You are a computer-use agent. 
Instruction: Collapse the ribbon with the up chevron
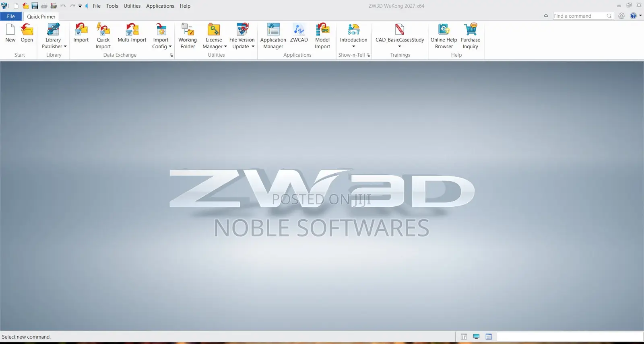pyautogui.click(x=546, y=16)
